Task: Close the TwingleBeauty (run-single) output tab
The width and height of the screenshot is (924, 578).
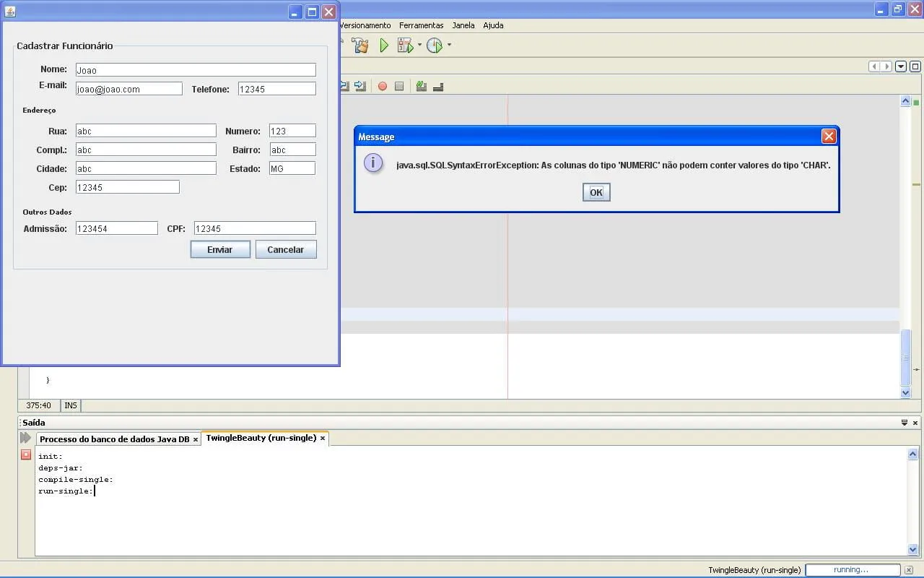Action: 323,438
